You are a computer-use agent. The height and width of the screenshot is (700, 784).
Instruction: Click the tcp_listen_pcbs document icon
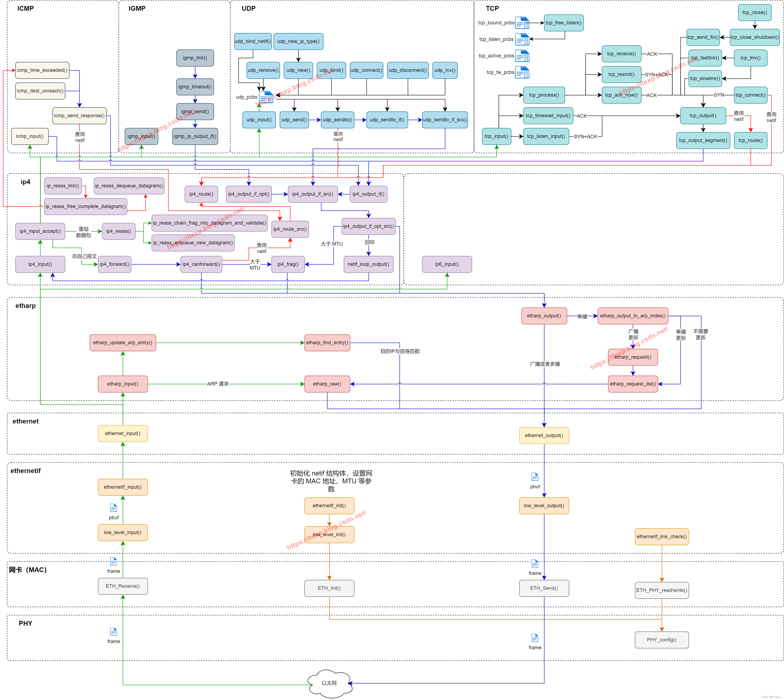coord(522,39)
